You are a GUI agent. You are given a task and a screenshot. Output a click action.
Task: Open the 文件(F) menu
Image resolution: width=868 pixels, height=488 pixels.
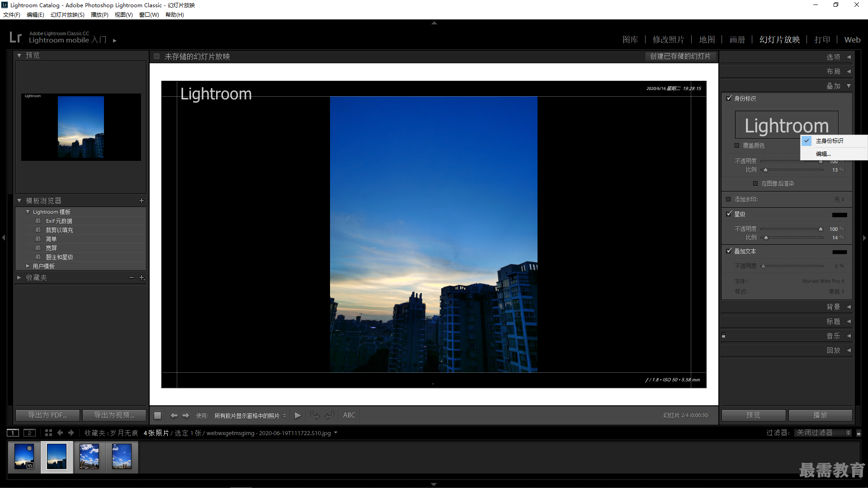point(12,15)
